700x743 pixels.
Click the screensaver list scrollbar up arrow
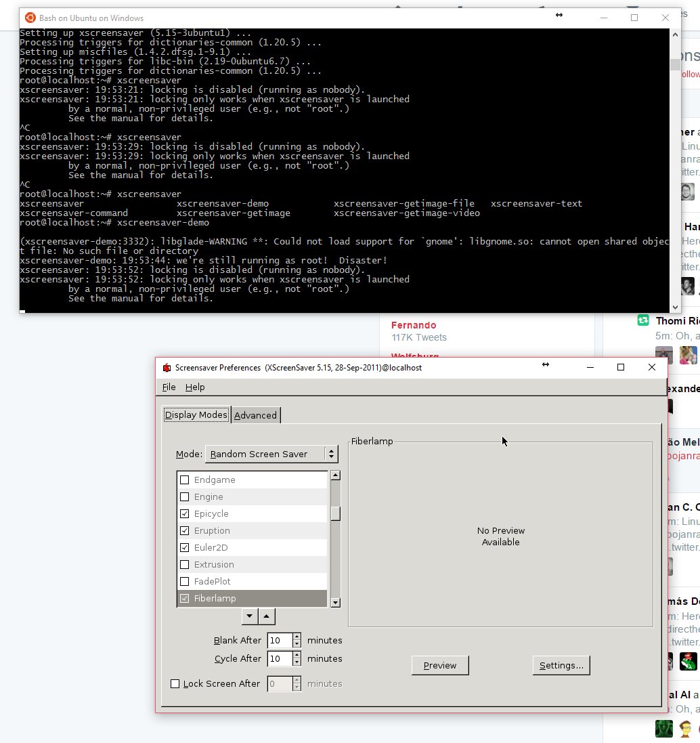(x=335, y=475)
